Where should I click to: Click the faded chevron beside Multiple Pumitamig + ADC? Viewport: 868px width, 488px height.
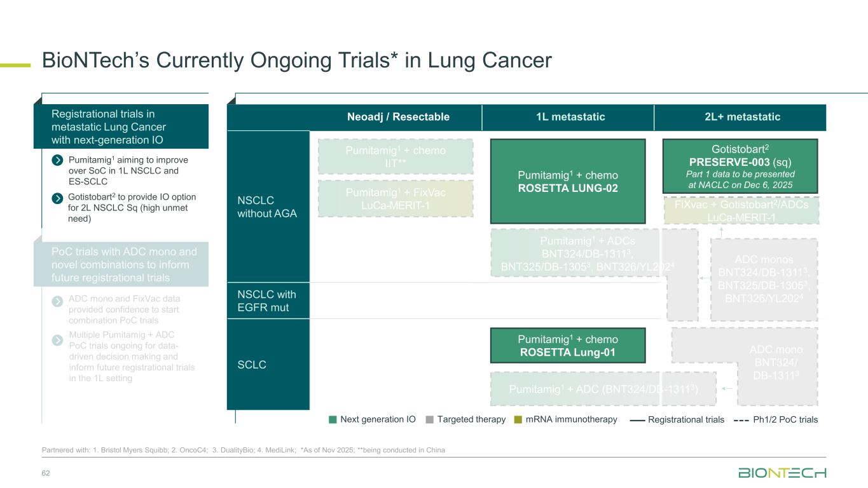tap(58, 340)
